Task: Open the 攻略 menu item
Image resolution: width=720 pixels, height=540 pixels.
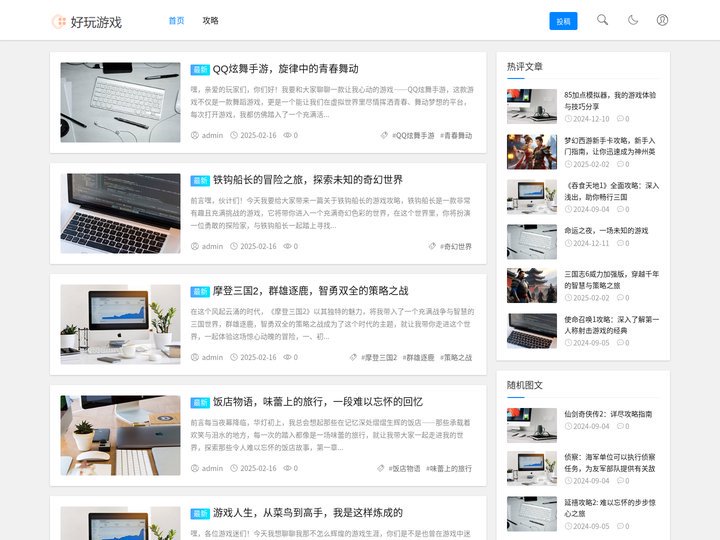Action: [x=210, y=21]
